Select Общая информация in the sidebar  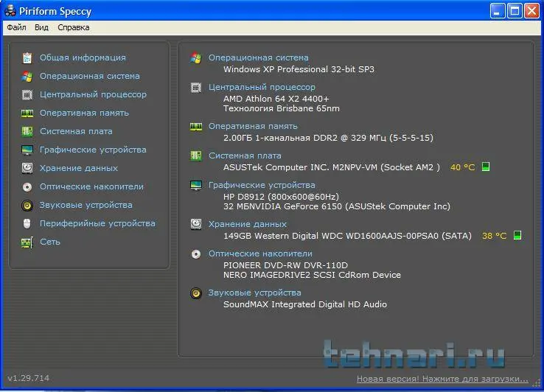pos(83,57)
